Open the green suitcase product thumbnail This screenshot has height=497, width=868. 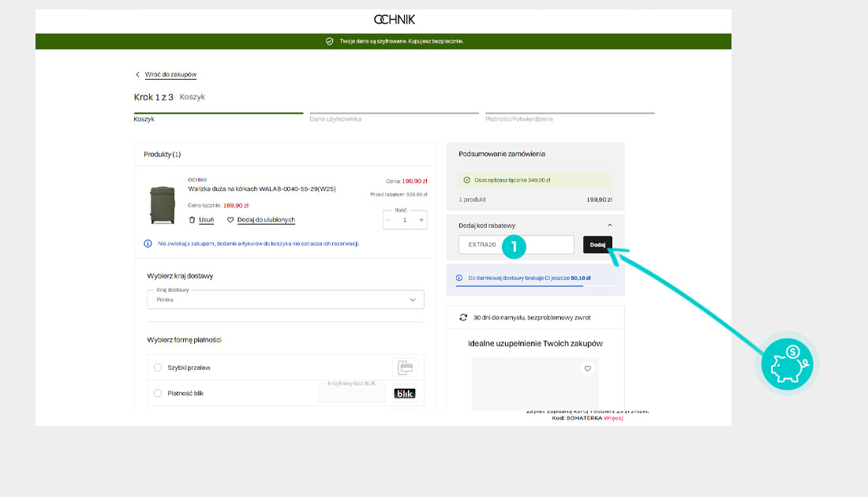click(x=163, y=205)
